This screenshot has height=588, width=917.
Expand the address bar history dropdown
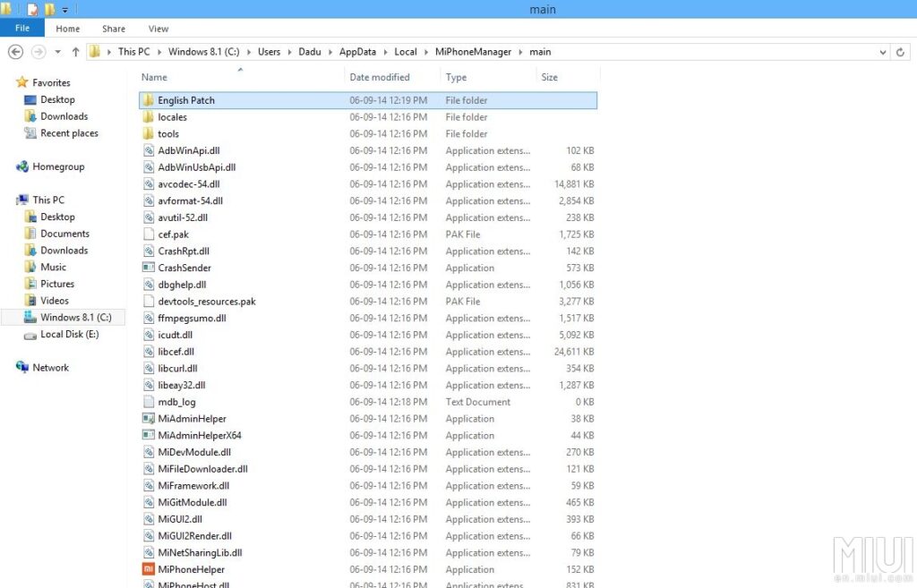click(883, 52)
